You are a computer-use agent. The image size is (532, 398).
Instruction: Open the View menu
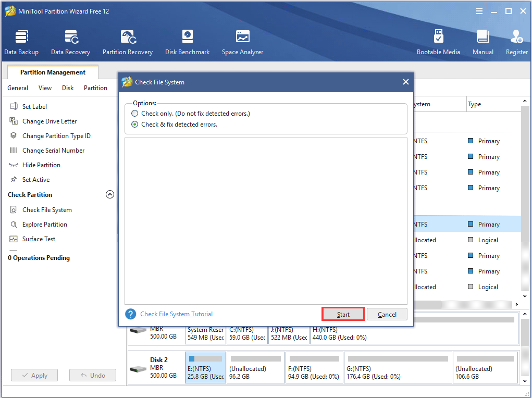click(x=45, y=88)
